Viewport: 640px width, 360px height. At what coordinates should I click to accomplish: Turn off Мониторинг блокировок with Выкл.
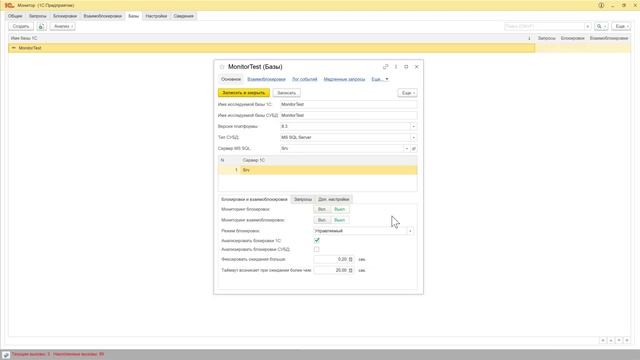tap(340, 209)
